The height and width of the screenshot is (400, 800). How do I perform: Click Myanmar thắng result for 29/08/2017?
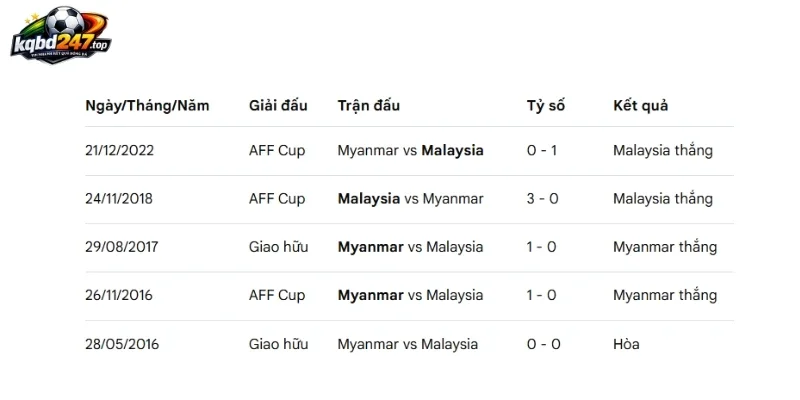pyautogui.click(x=665, y=247)
